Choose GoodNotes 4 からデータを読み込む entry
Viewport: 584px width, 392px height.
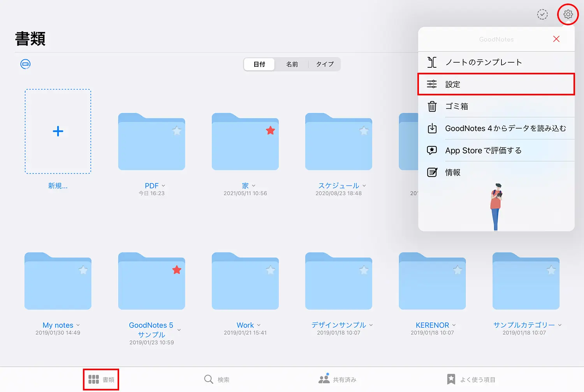(496, 128)
